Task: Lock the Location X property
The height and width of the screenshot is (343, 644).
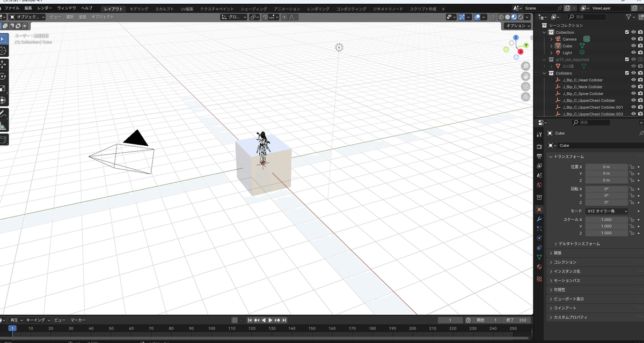Action: 632,167
